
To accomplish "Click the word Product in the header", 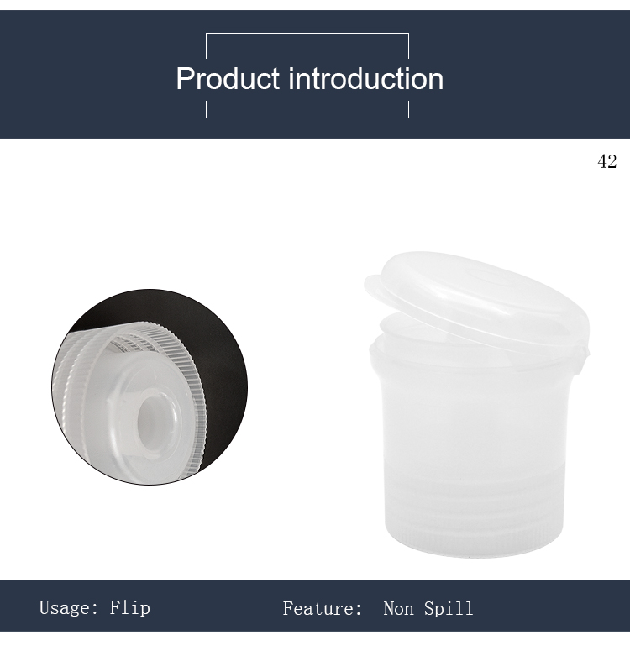I will (x=228, y=79).
